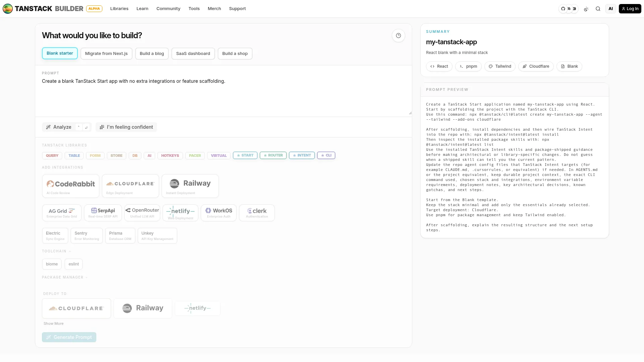644x362 pixels.
Task: Select the Migrate from Next.js preset
Action: [106, 54]
